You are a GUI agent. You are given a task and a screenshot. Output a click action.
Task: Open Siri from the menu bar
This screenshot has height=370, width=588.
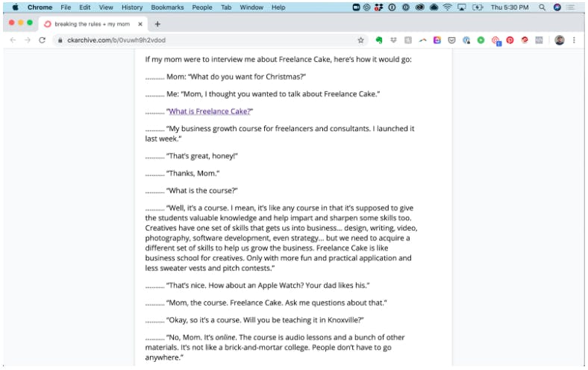557,7
